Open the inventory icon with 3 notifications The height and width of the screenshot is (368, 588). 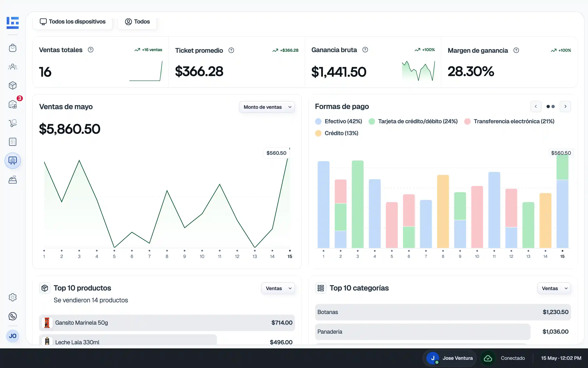click(13, 104)
